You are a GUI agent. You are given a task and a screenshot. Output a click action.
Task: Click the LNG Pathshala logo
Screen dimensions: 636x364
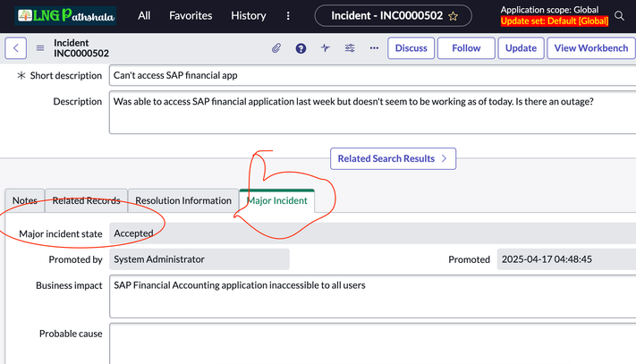[65, 16]
